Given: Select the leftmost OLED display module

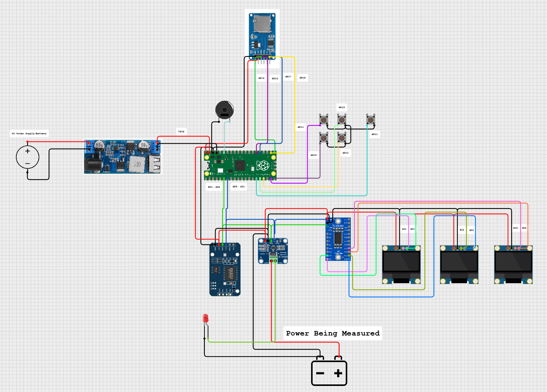Looking at the screenshot, I should point(401,264).
